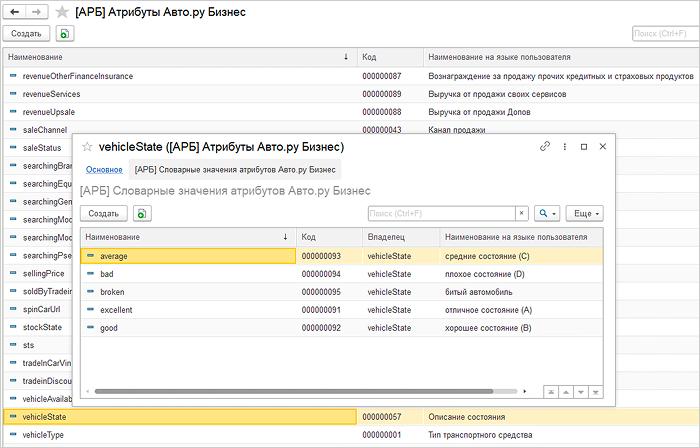Click the row icon beside stockState
The height and width of the screenshot is (448, 700).
(13, 327)
